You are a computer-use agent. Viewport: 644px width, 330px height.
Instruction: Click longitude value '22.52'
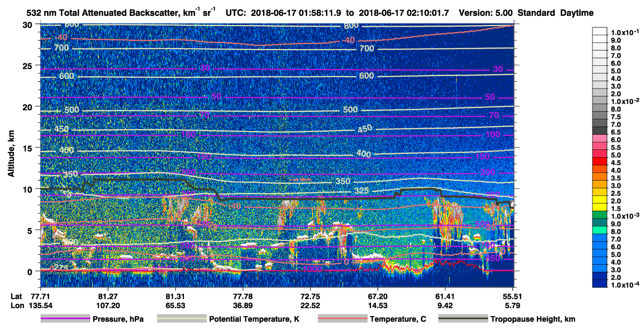point(310,305)
